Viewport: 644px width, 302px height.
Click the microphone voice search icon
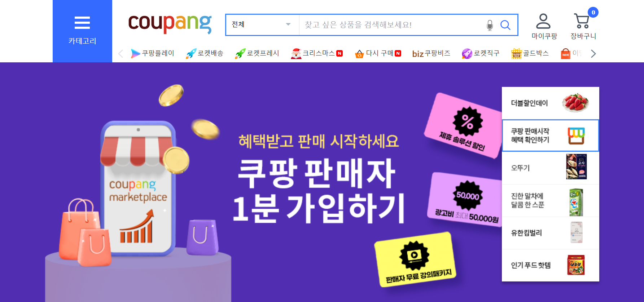tap(490, 25)
